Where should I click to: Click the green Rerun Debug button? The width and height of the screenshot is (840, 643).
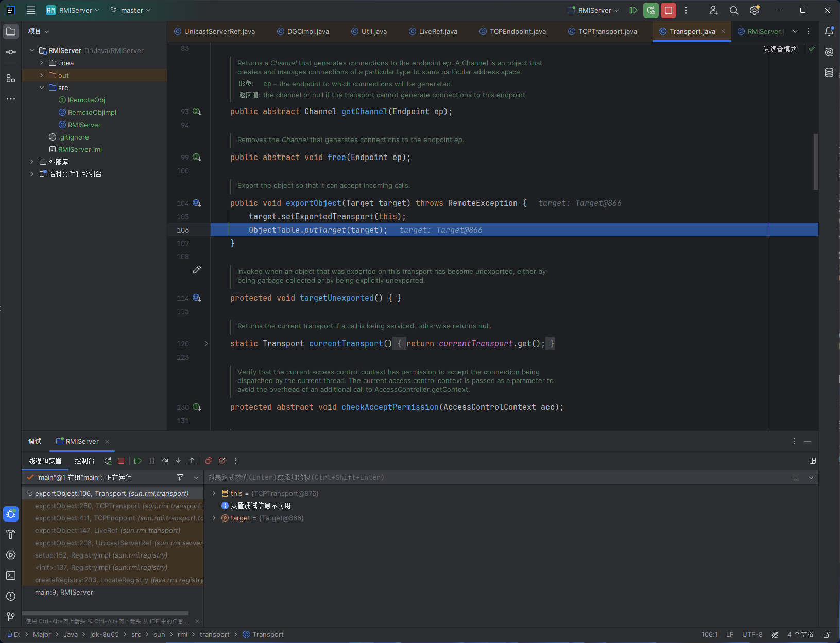[x=651, y=10]
